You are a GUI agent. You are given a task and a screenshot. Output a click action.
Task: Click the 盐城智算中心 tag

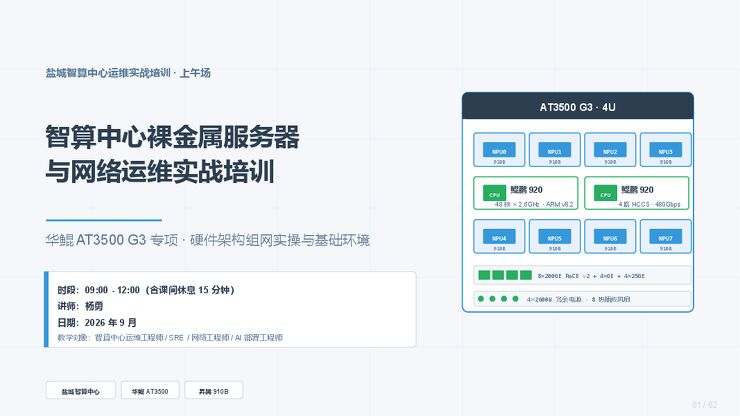81,391
